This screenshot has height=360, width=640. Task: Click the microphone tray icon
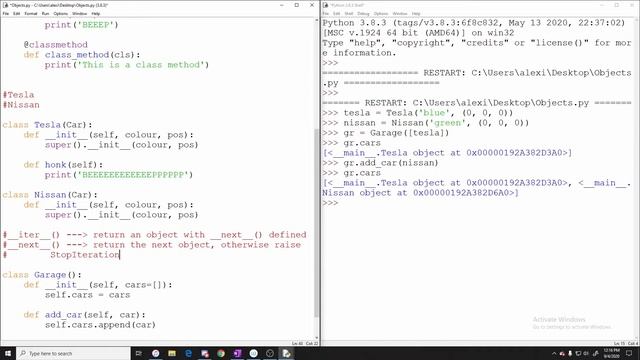point(570,353)
